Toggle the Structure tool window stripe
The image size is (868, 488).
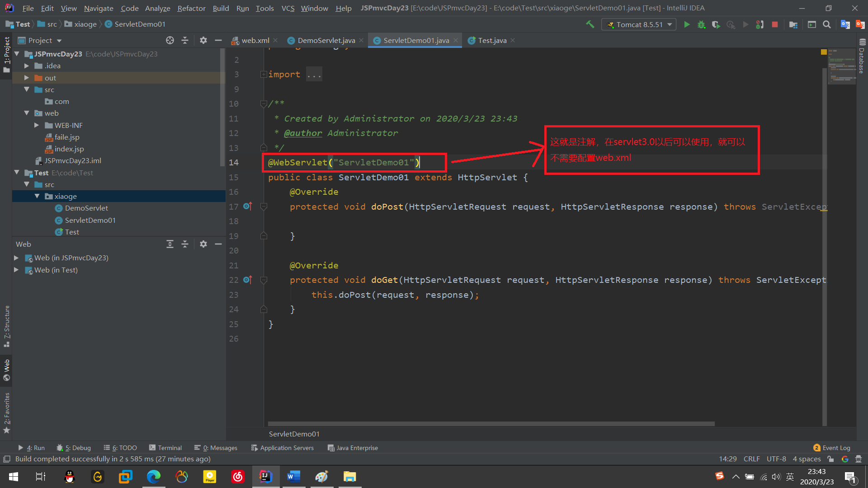(6, 325)
